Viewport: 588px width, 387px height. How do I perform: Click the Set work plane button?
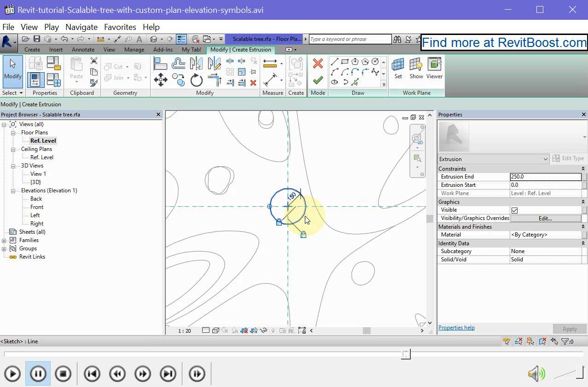[398, 69]
